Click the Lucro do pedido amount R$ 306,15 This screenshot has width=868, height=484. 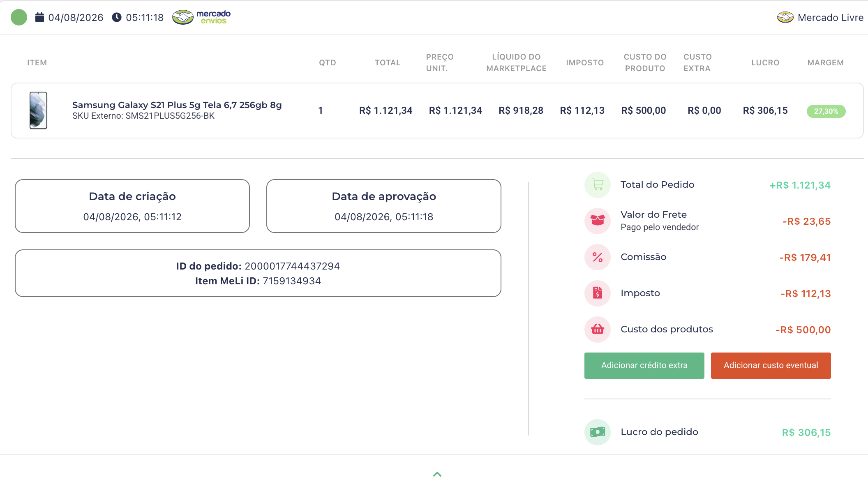click(x=806, y=433)
